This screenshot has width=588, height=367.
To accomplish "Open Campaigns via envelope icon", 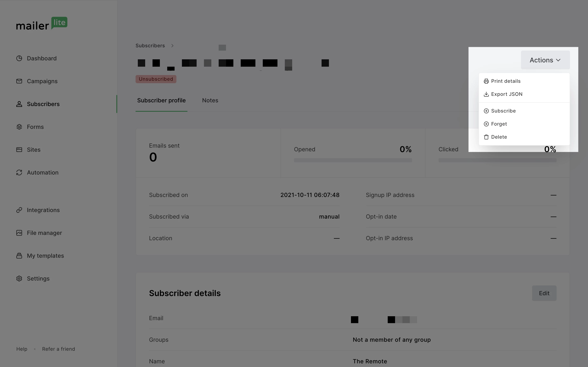I will [x=19, y=81].
